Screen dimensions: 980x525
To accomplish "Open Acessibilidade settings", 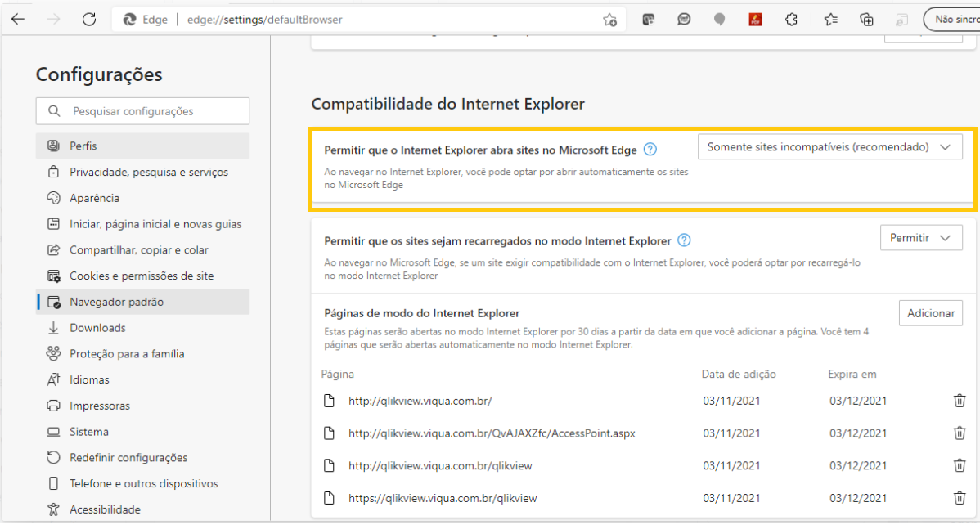I will [142, 509].
